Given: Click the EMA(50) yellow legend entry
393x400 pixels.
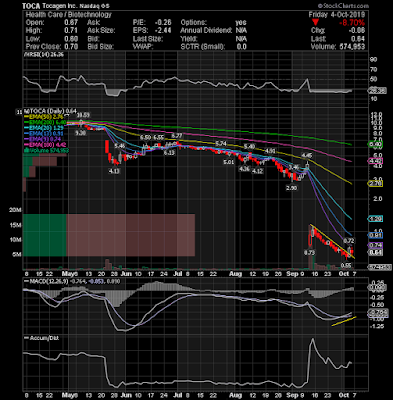Looking at the screenshot, I should point(44,117).
